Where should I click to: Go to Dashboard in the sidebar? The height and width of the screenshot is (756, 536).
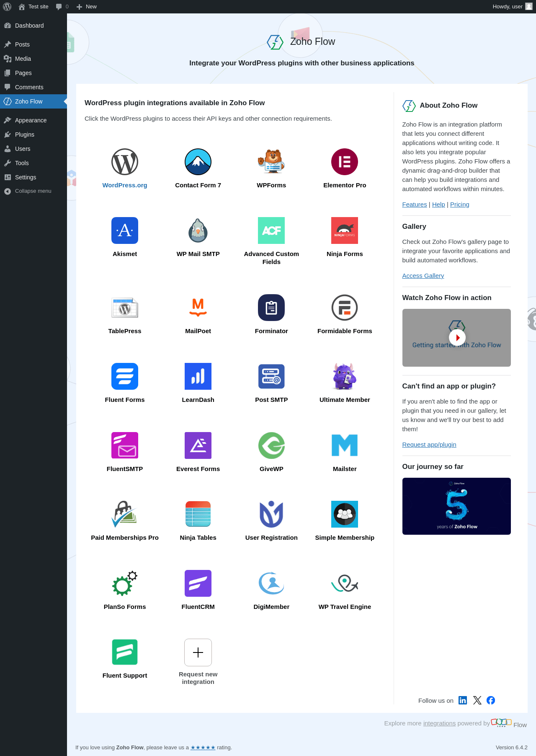click(33, 26)
